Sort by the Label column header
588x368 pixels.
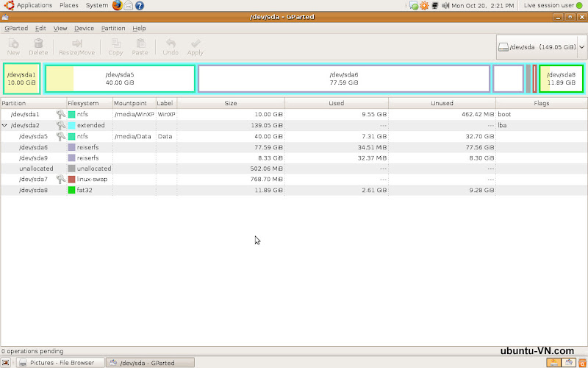(167, 103)
